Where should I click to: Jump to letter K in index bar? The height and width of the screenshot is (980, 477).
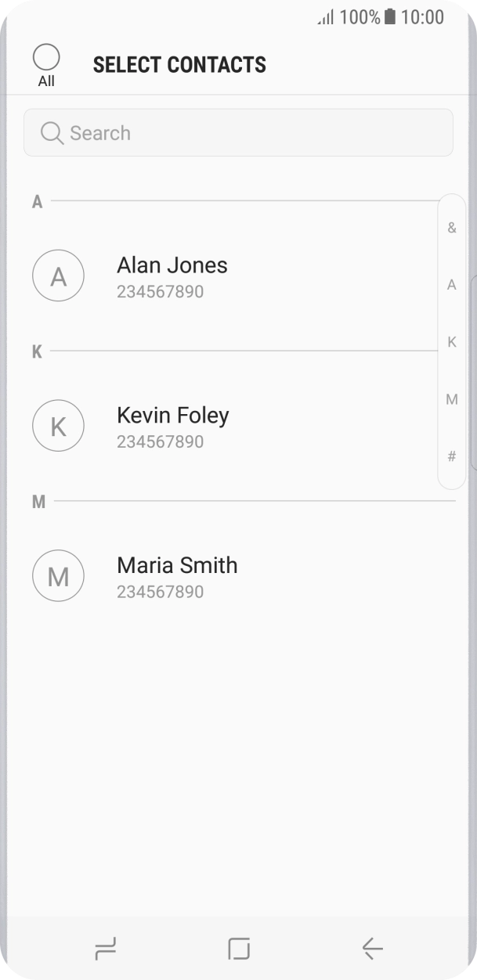click(x=452, y=342)
